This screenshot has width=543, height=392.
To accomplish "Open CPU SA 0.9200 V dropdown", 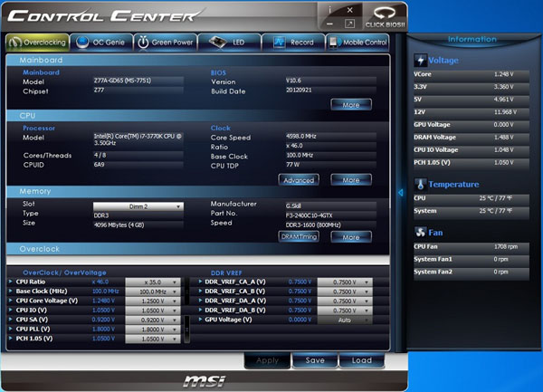I will click(x=153, y=320).
